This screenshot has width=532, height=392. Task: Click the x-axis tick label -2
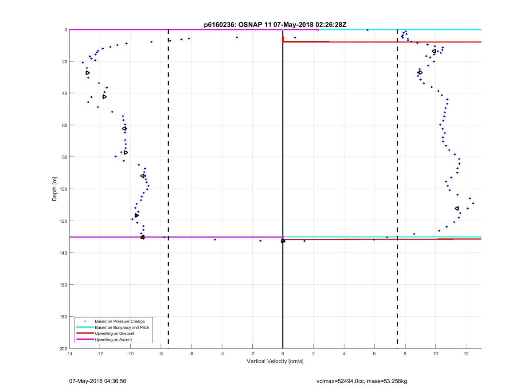(x=252, y=354)
